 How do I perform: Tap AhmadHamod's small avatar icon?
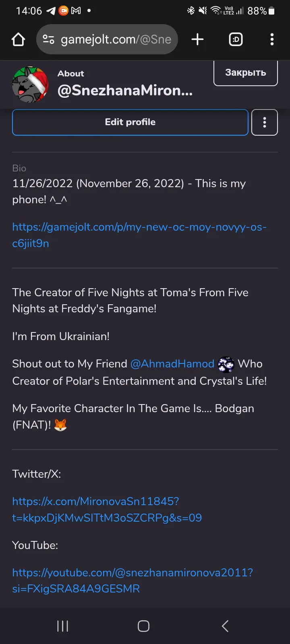[x=226, y=365]
